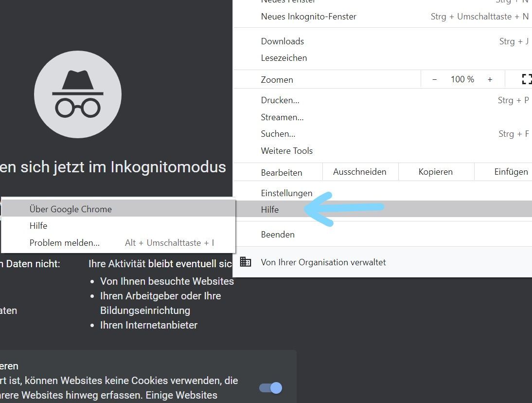Click the organisation building icon
Image resolution: width=532 pixels, height=403 pixels.
pyautogui.click(x=246, y=262)
